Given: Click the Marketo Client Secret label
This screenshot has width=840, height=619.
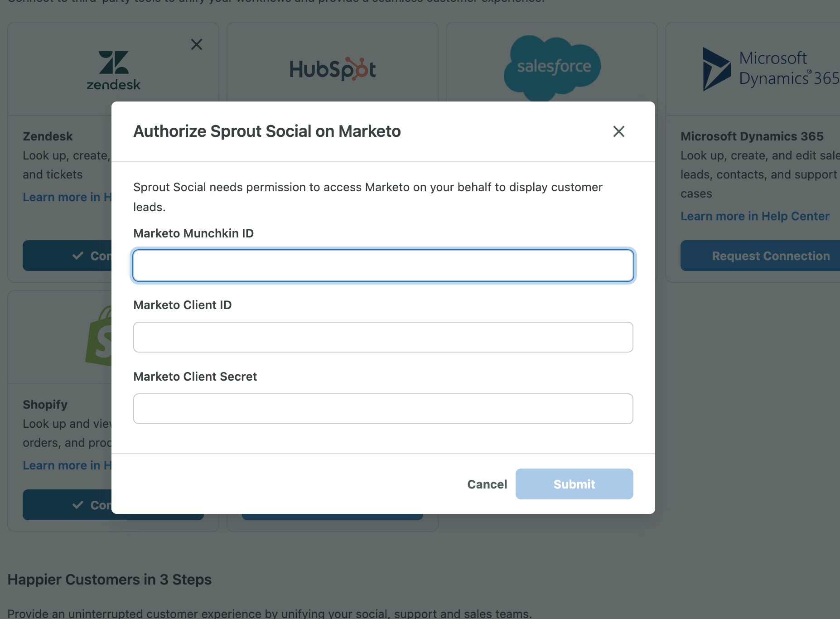Looking at the screenshot, I should pyautogui.click(x=195, y=377).
